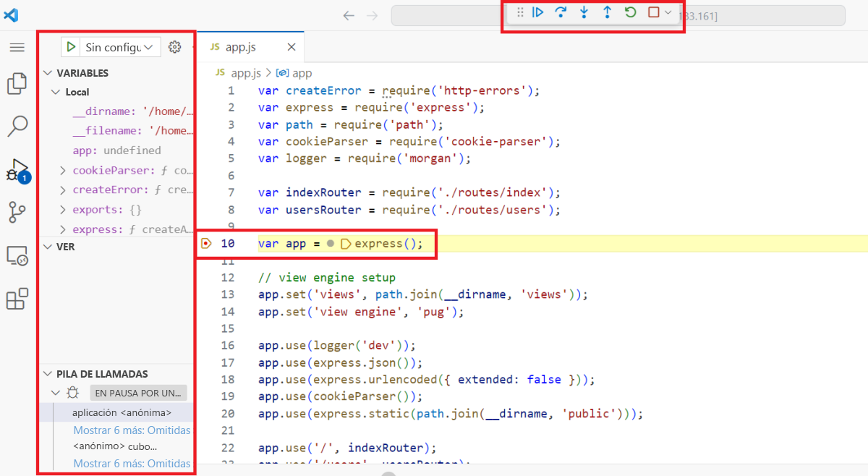The image size is (868, 476).
Task: Click line number 13 in gutter
Action: (x=229, y=294)
